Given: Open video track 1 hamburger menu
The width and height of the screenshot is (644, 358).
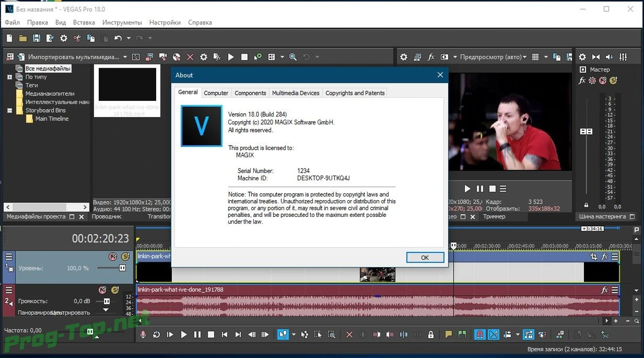Looking at the screenshot, I should [x=9, y=257].
